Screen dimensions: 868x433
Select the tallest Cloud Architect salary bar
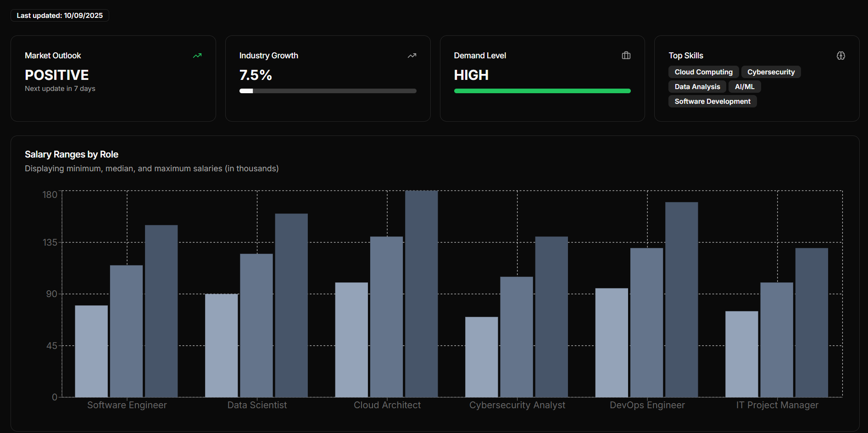pos(421,294)
